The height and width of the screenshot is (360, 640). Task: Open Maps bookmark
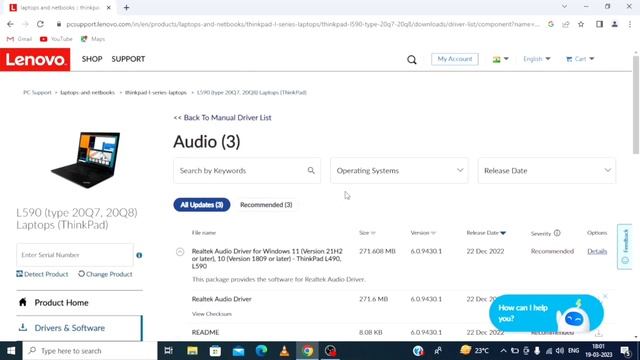(93, 39)
